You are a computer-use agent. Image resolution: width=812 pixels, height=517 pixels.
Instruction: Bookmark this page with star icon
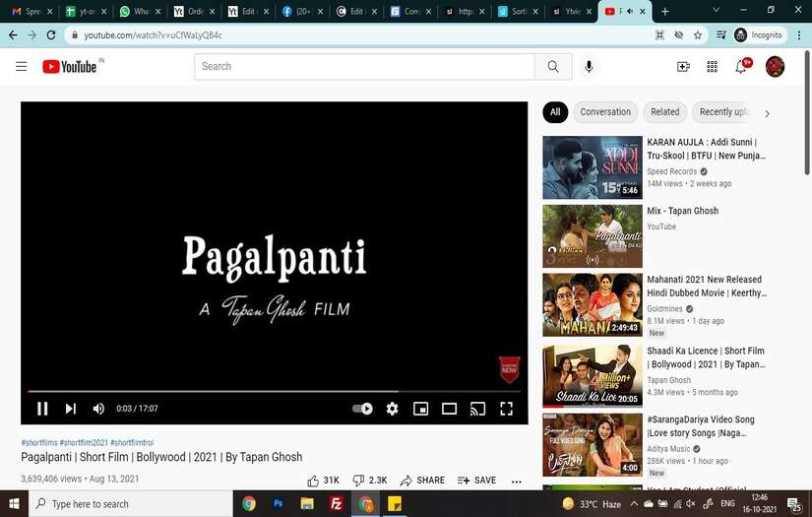(x=698, y=35)
